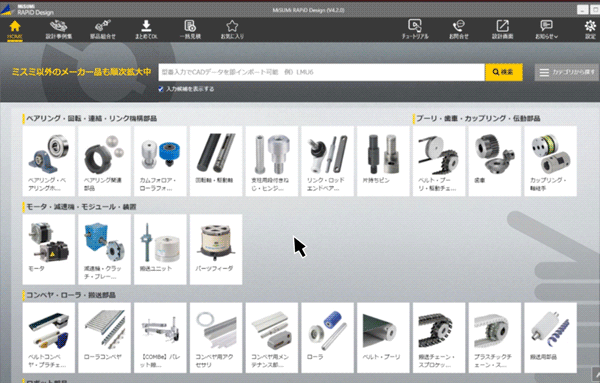Open お問合せ contact phone icon
This screenshot has height=383, width=600.
point(458,30)
